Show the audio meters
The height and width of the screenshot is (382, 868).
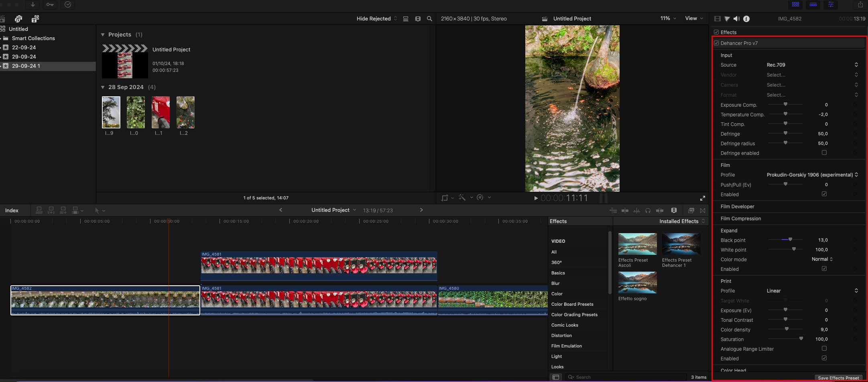(x=636, y=210)
